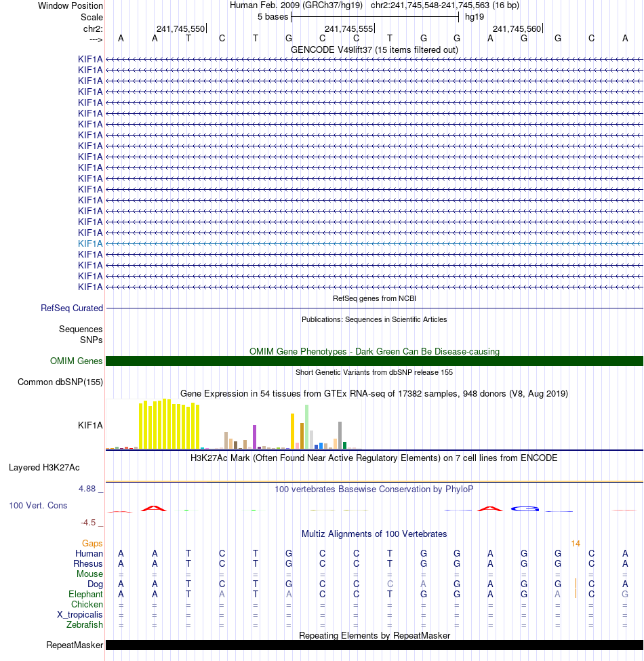
Task: Click the blue G in conservation logo
Action: coord(525,509)
